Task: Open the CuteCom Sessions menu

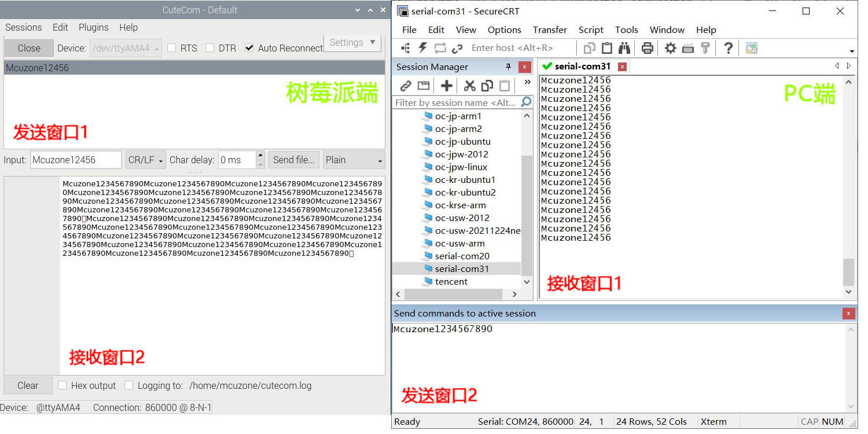Action: click(23, 27)
